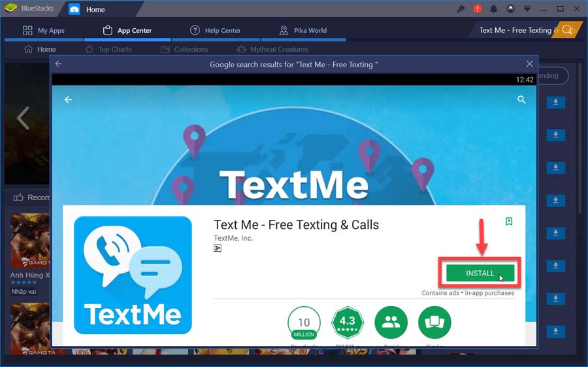Click the fifth download button in right list
Image resolution: width=588 pixels, height=367 pixels.
tap(556, 234)
